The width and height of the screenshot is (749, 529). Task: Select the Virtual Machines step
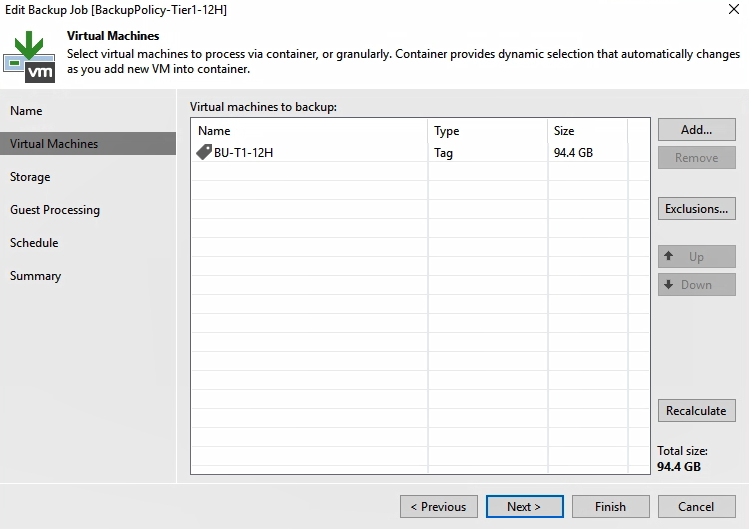[x=88, y=144]
